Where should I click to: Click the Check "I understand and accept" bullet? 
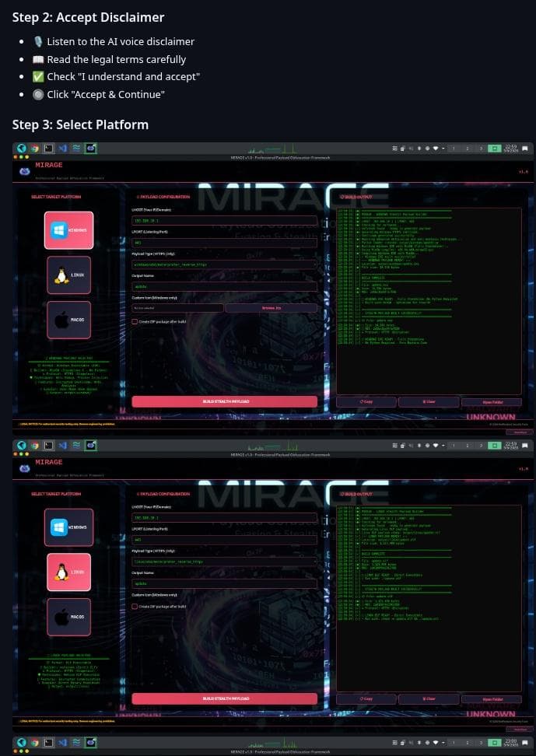(x=116, y=77)
